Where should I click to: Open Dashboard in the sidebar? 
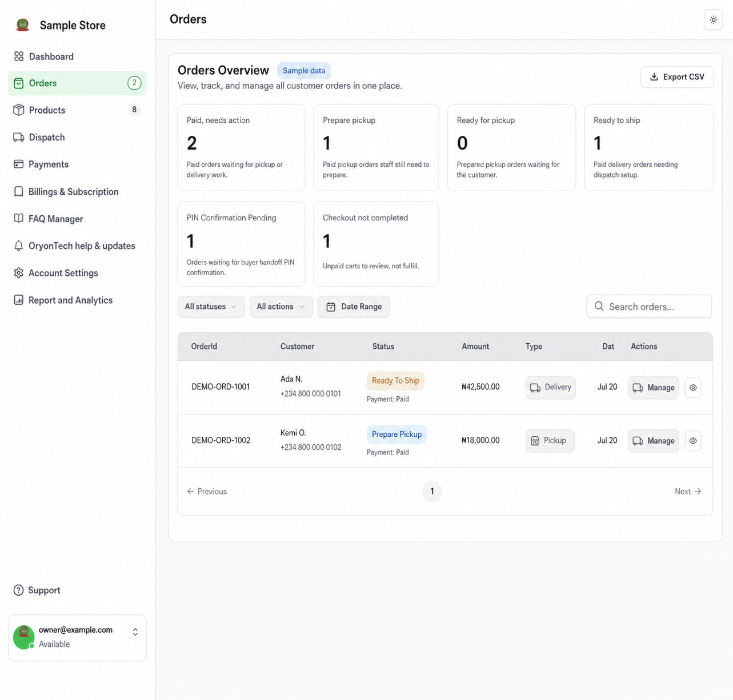click(x=77, y=57)
